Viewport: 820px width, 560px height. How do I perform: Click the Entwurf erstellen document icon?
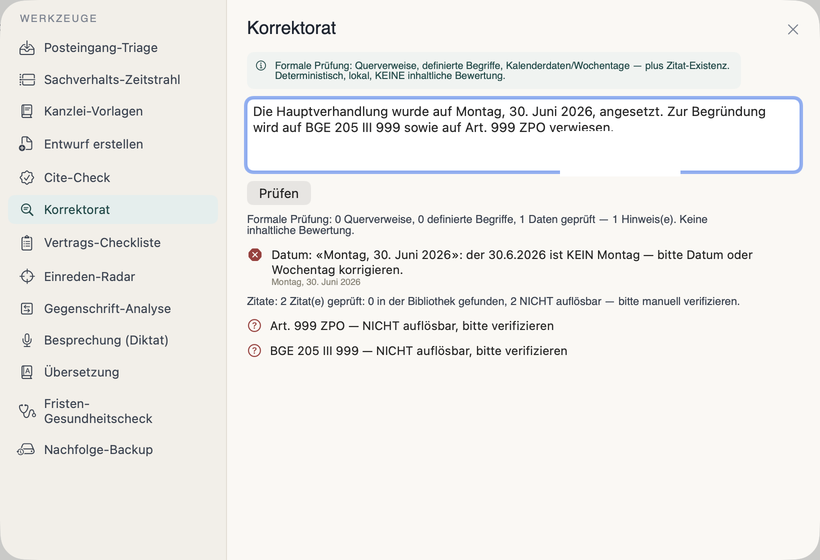pos(26,144)
